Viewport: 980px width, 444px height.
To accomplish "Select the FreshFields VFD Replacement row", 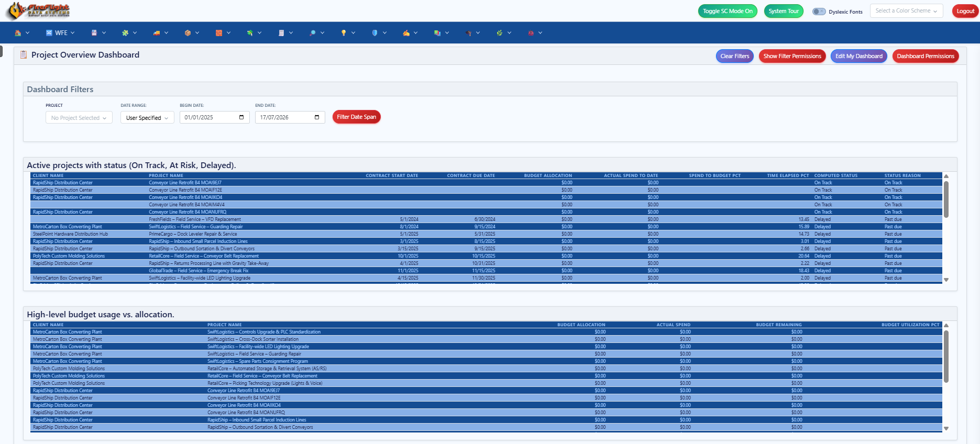I will click(x=486, y=219).
